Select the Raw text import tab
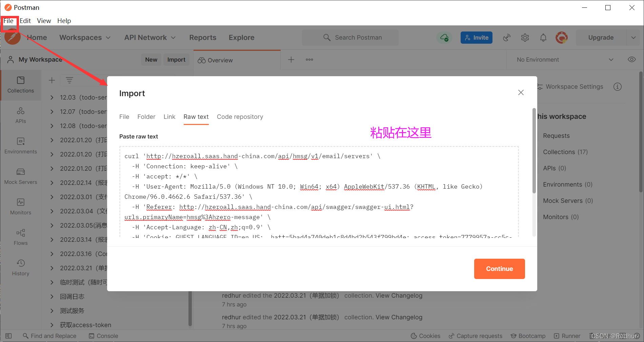 196,117
